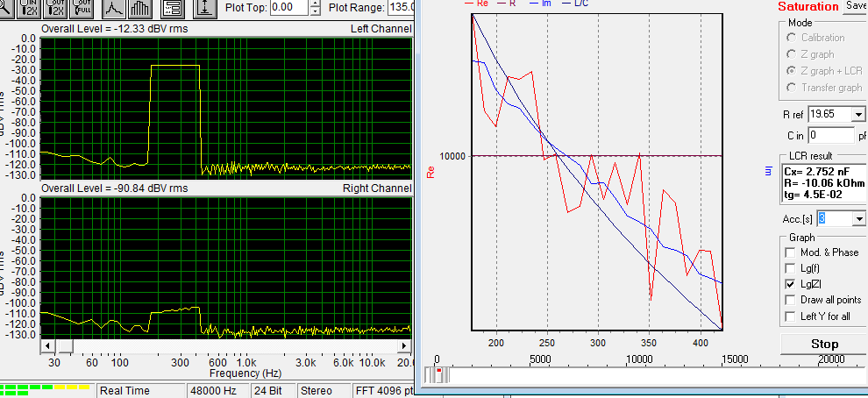The image size is (868, 398).
Task: Click the tg= 4.5E-02 result
Action: pos(814,195)
